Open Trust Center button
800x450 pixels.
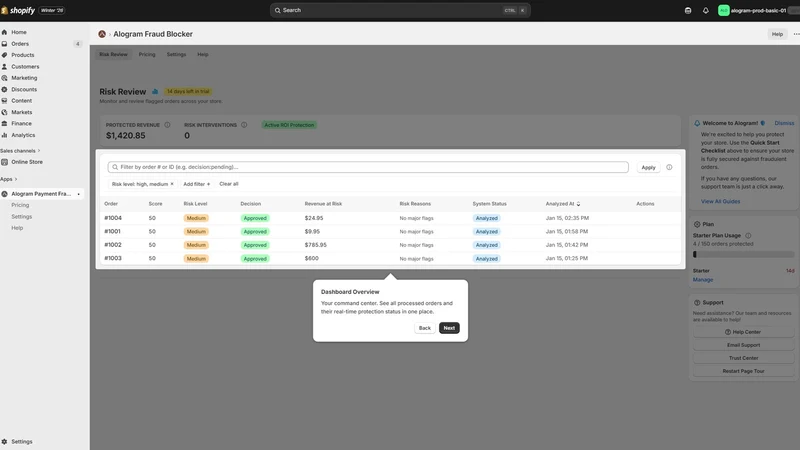click(743, 358)
